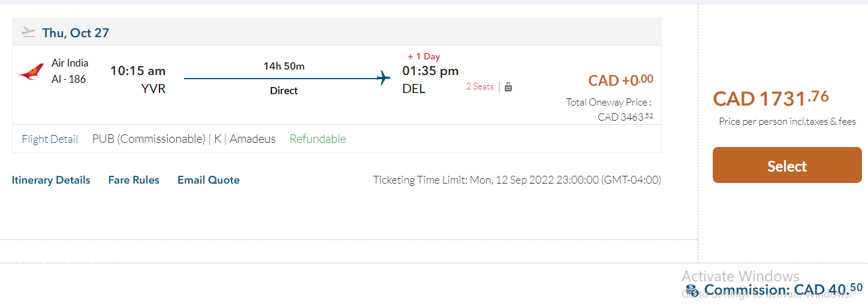View Itinerary Details
Viewport: 868px width, 306px height.
point(51,180)
